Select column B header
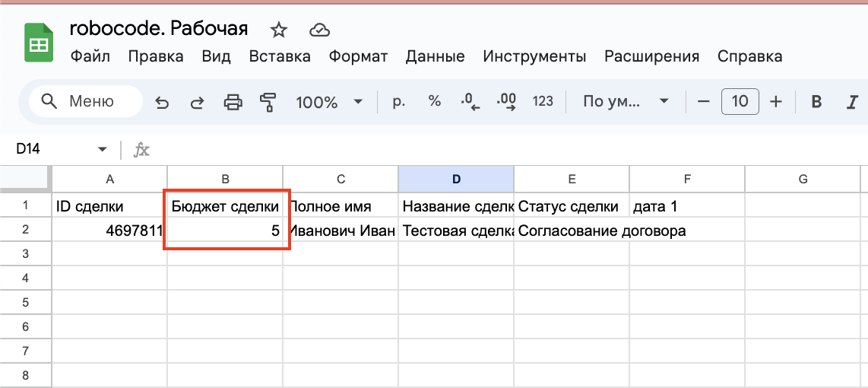The width and height of the screenshot is (868, 388). (225, 179)
